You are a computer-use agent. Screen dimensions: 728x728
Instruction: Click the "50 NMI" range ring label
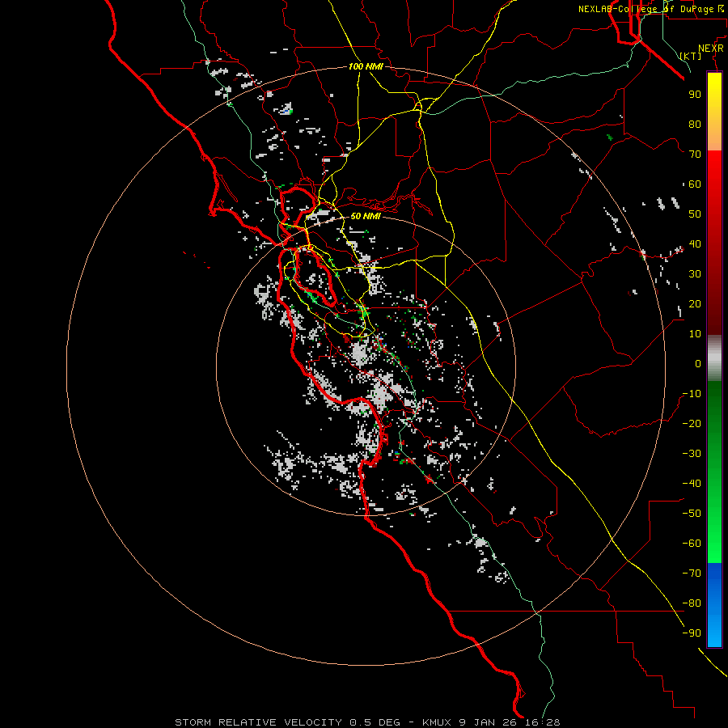[x=366, y=216]
